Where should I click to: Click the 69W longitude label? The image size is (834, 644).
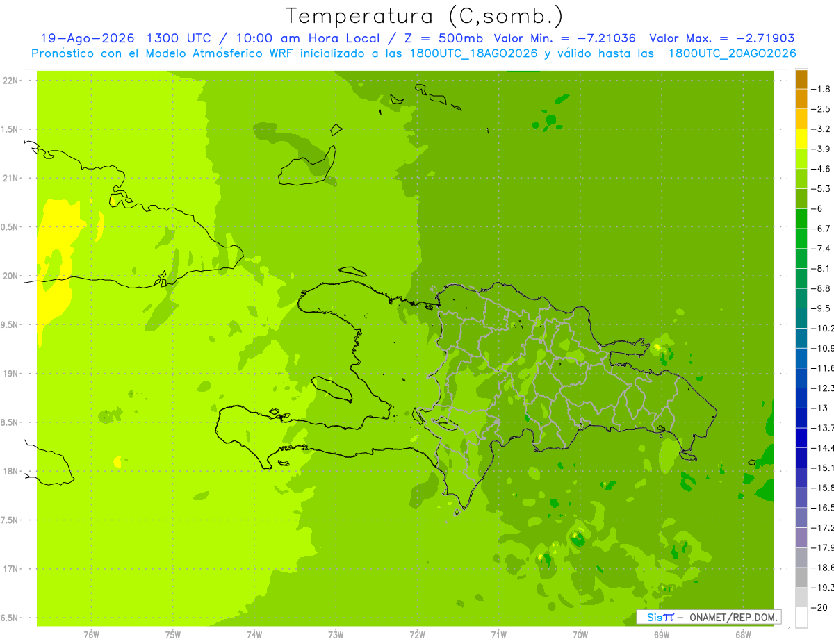tap(661, 635)
